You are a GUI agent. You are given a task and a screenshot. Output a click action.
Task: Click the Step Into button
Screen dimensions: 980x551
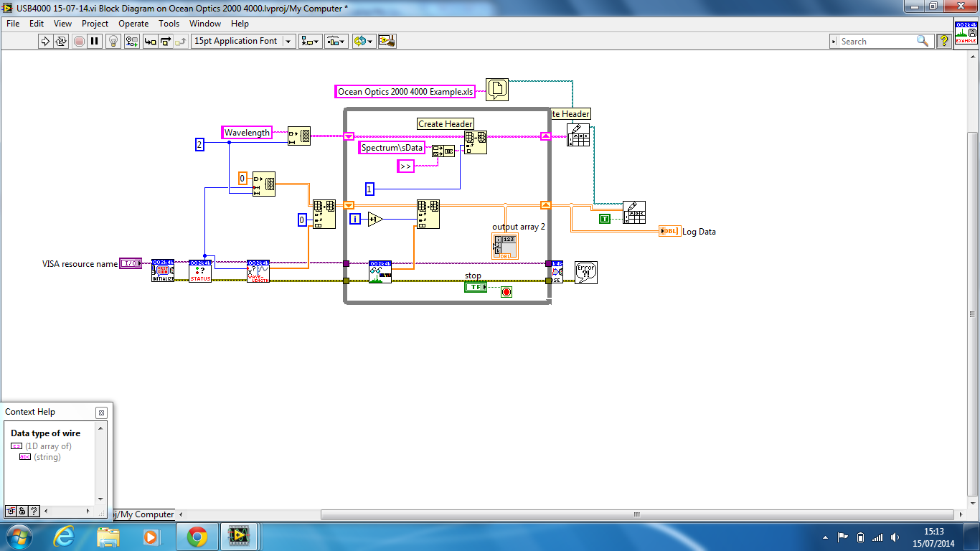pos(150,41)
